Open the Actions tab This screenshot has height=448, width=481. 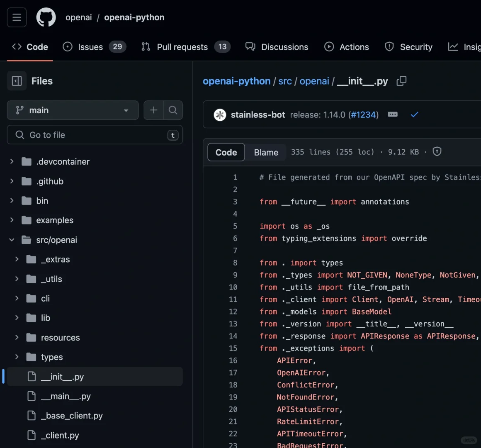pos(347,47)
